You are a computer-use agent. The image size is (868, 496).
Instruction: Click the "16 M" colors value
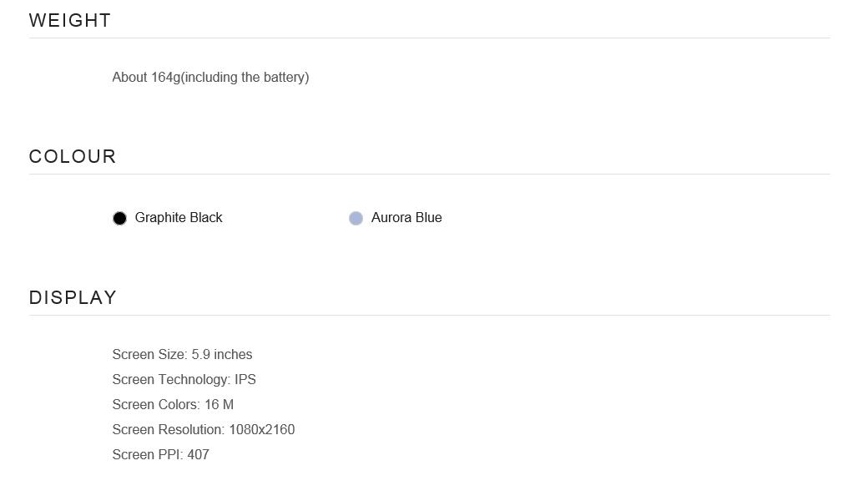(220, 404)
